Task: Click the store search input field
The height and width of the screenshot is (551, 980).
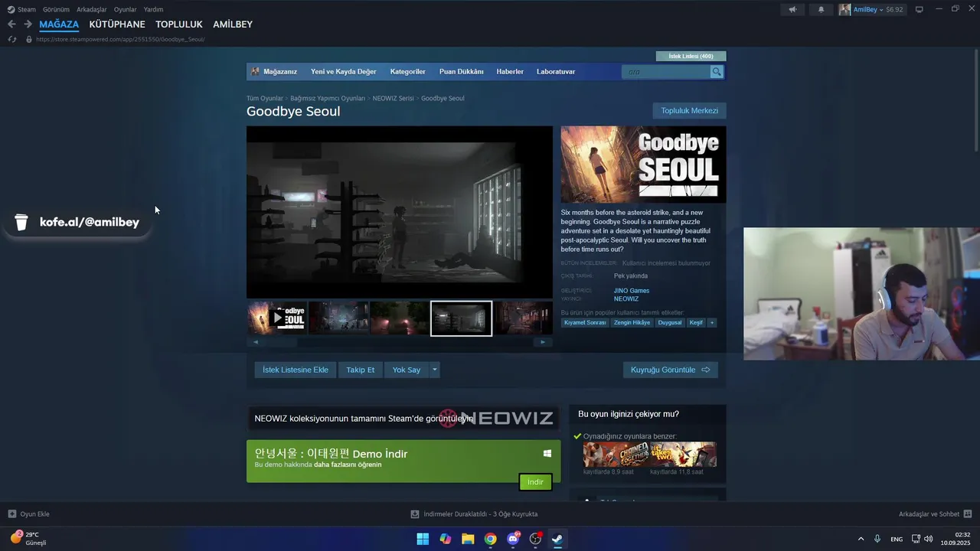Action: coord(666,72)
